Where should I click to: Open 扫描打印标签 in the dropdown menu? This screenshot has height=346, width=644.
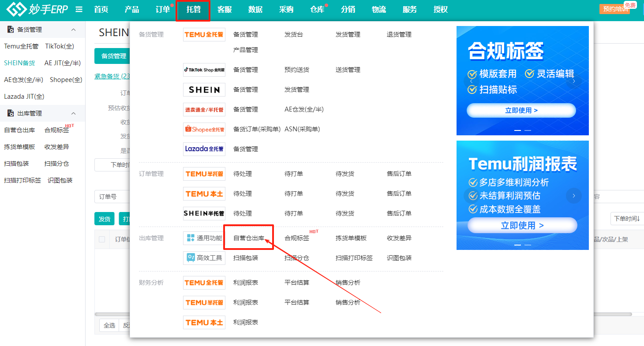click(354, 258)
